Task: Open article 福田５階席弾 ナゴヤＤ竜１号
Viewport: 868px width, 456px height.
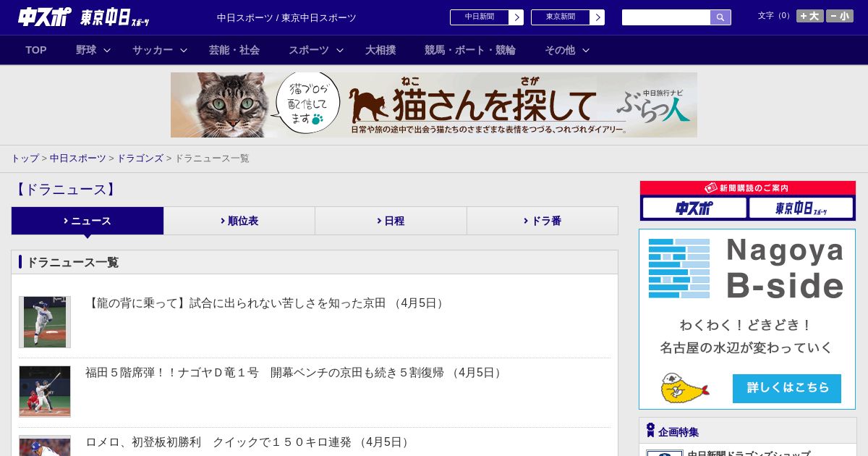Action: click(295, 373)
